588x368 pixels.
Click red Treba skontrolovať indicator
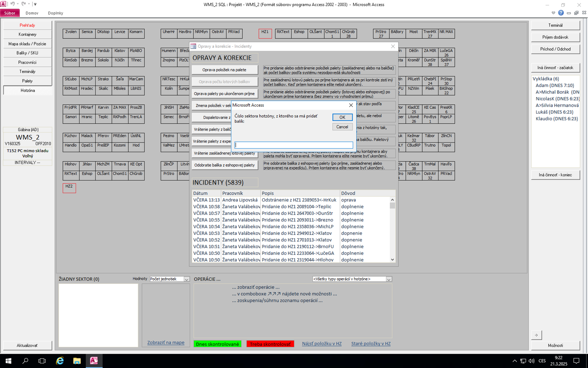pyautogui.click(x=270, y=344)
